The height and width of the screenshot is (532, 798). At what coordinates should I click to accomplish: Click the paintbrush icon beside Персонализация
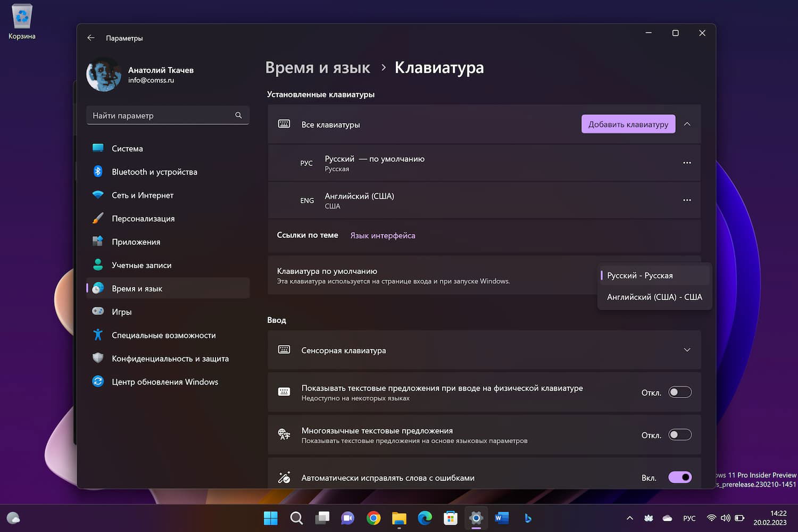tap(98, 218)
